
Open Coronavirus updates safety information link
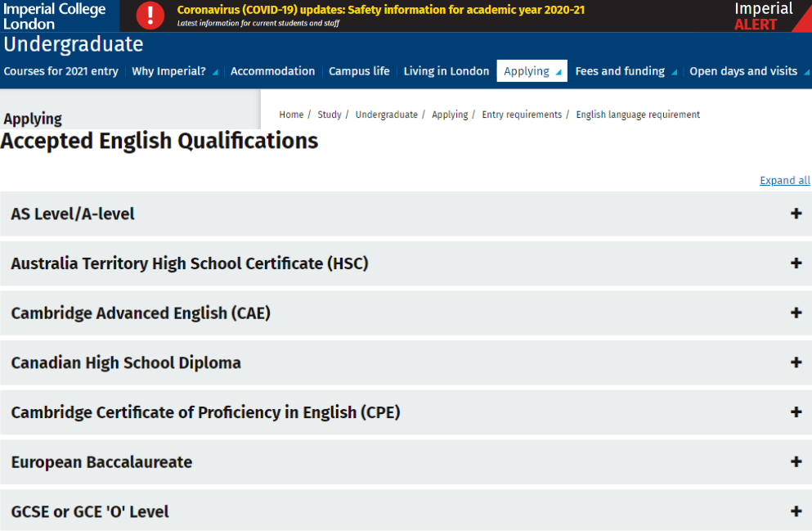coord(380,11)
